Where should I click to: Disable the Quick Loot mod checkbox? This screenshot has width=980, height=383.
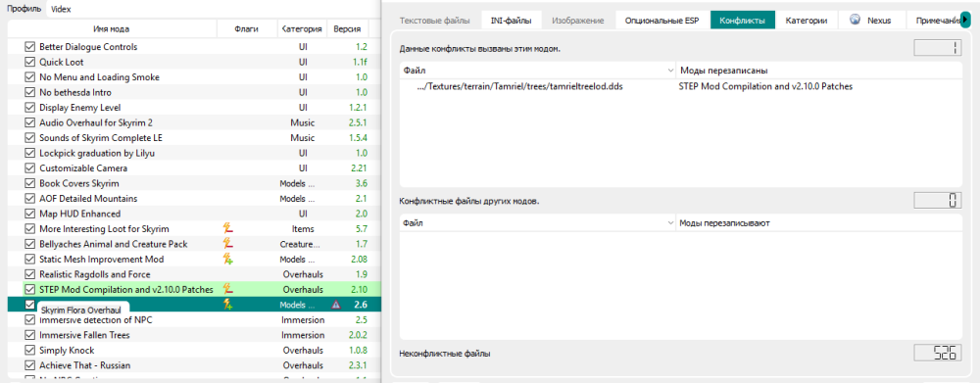tap(29, 62)
